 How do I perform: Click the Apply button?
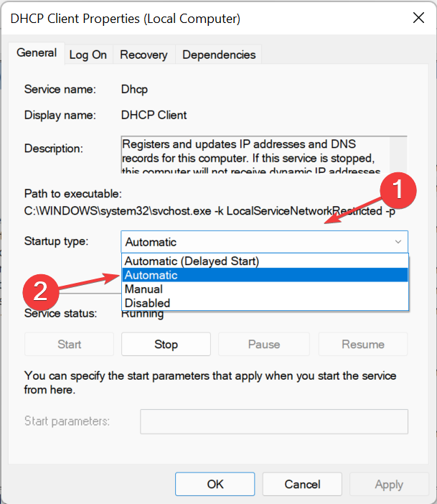point(389,485)
